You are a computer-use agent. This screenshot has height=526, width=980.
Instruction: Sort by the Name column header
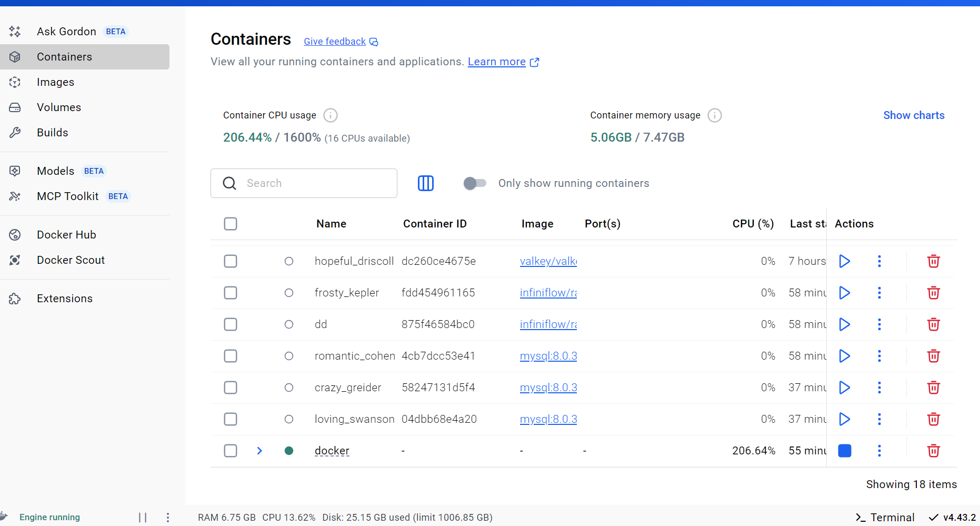331,224
